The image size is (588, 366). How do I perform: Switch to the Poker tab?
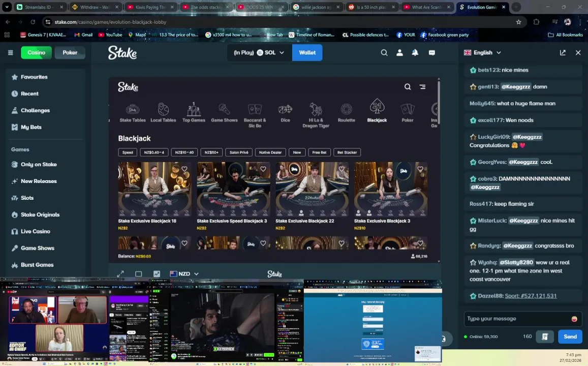tap(70, 52)
